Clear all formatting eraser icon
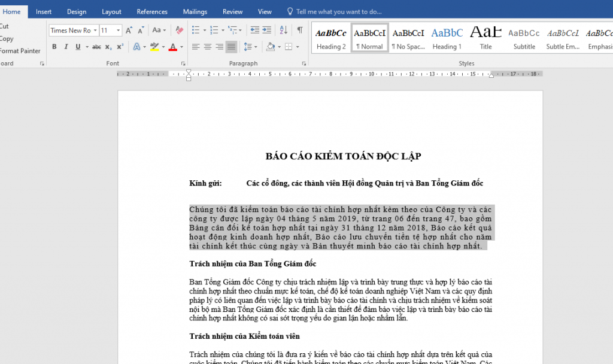Image resolution: width=613 pixels, height=364 pixels. (x=179, y=30)
